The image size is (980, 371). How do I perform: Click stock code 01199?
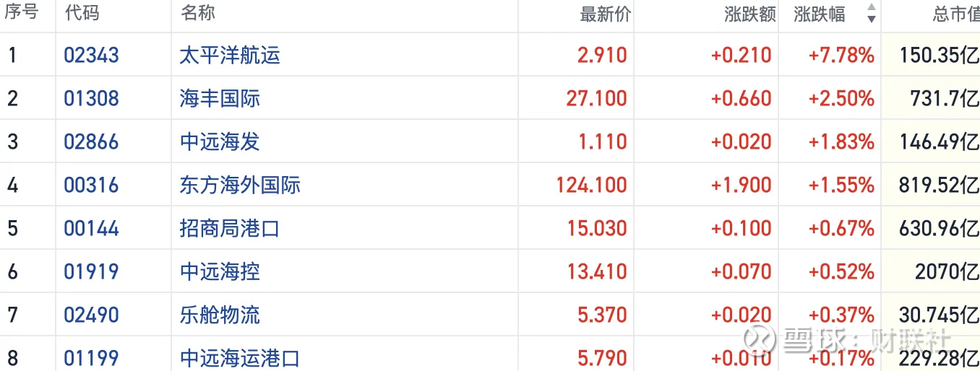coord(91,358)
